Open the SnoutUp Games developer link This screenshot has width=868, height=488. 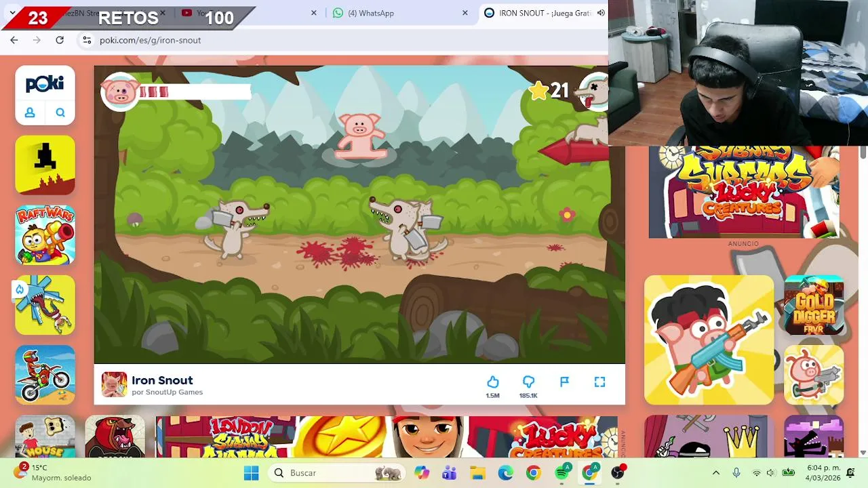(x=174, y=392)
